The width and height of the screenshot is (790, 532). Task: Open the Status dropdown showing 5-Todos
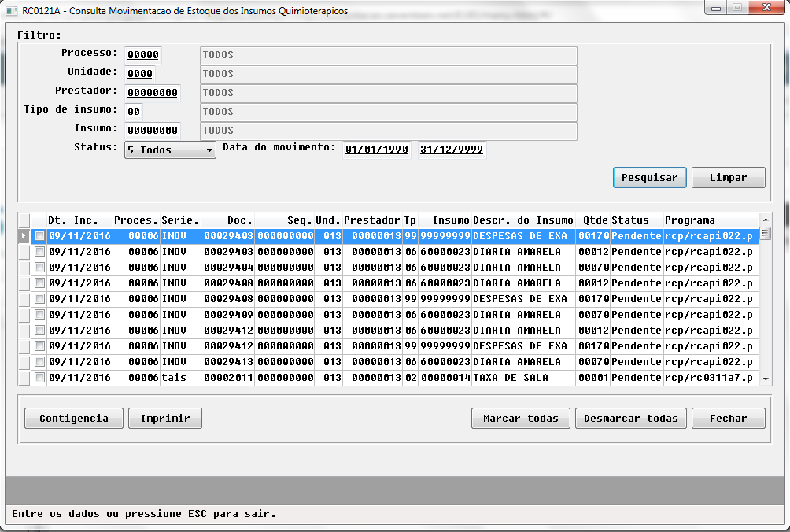pyautogui.click(x=170, y=150)
